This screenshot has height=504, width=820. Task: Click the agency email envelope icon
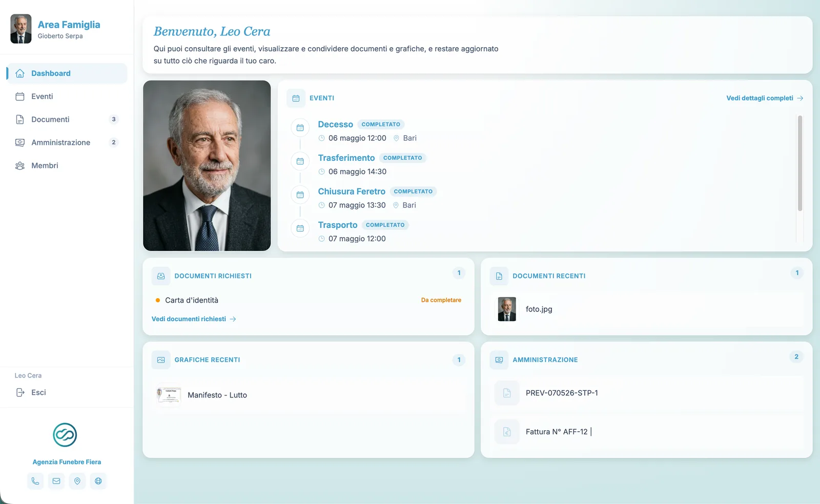coord(56,481)
